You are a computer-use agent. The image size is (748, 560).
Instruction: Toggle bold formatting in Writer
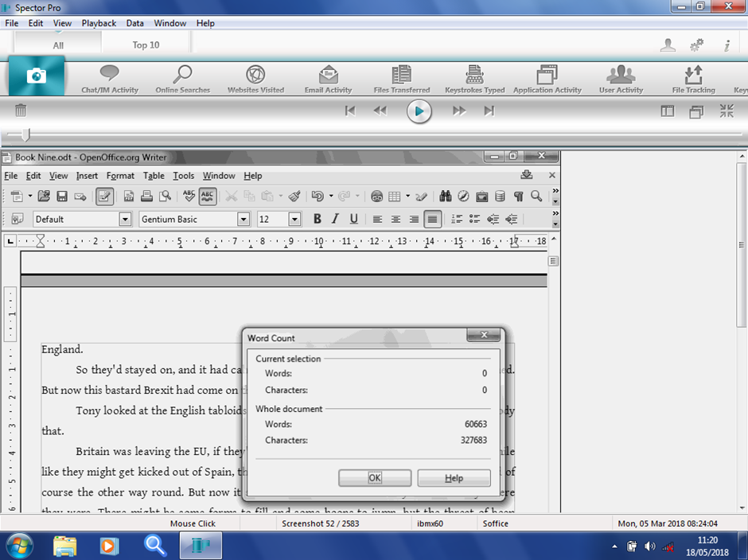coord(317,220)
